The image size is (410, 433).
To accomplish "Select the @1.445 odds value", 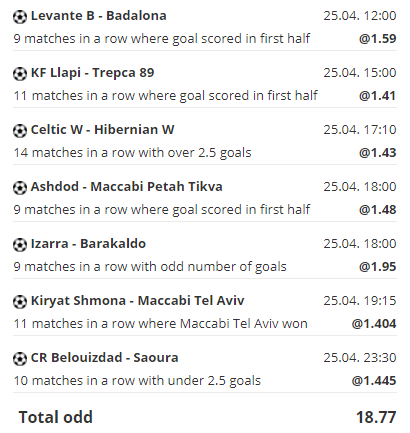I will (x=374, y=381).
